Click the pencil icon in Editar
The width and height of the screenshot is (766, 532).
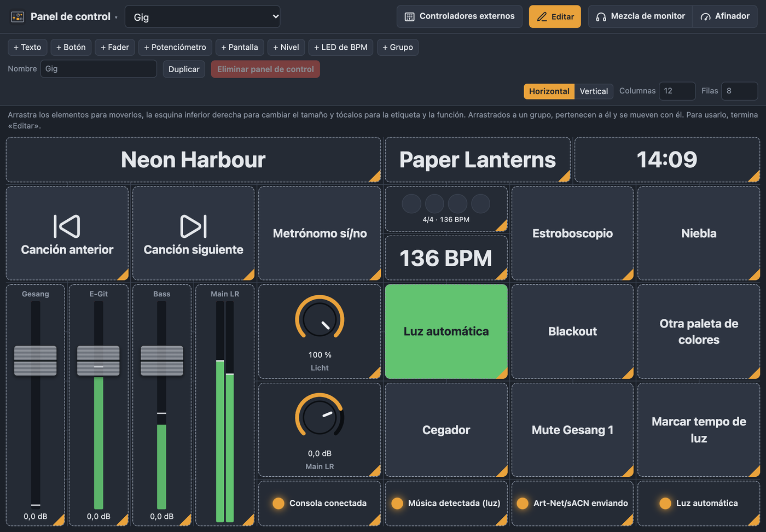(x=542, y=16)
